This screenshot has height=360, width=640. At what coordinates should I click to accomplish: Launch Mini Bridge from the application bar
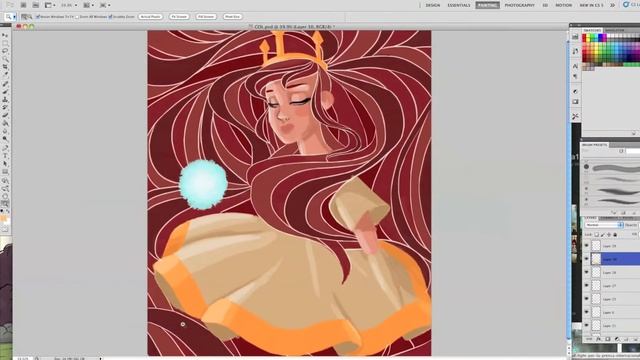[x=36, y=5]
